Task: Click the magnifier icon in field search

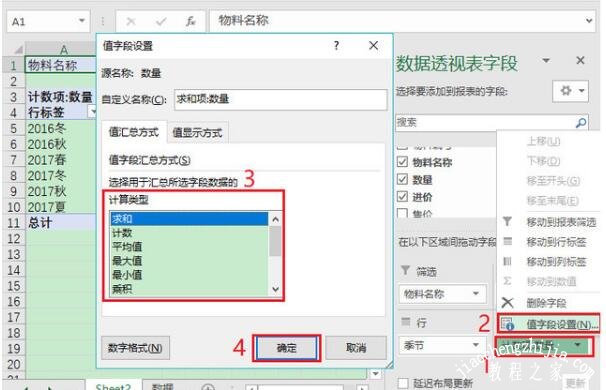Action: [581, 123]
